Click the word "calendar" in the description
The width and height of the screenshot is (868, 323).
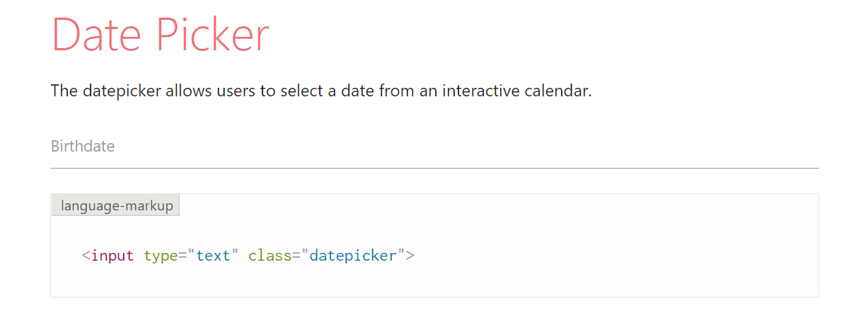[560, 92]
